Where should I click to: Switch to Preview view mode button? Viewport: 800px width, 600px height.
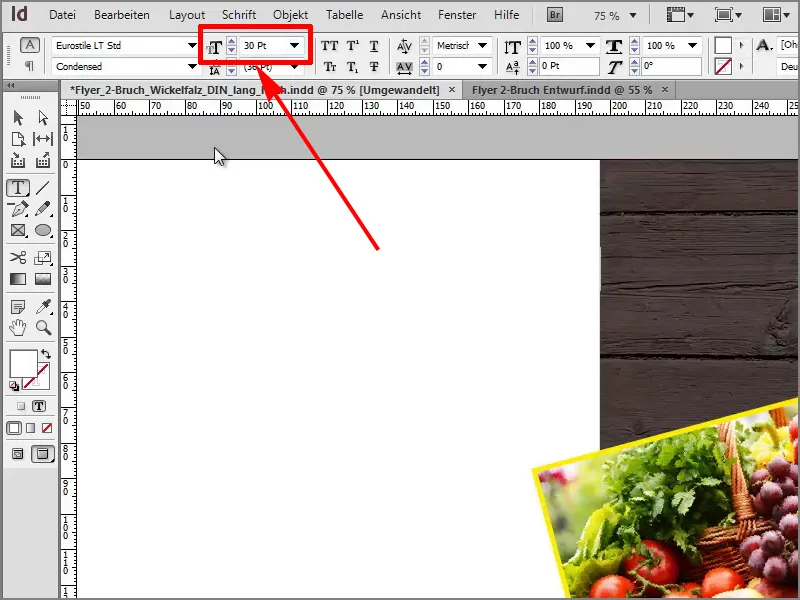pyautogui.click(x=42, y=454)
